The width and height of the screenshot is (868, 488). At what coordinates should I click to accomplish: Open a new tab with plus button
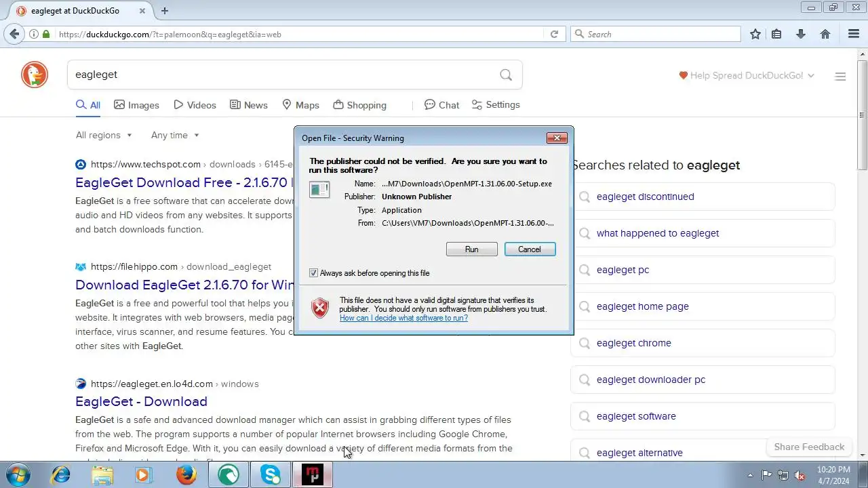165,11
